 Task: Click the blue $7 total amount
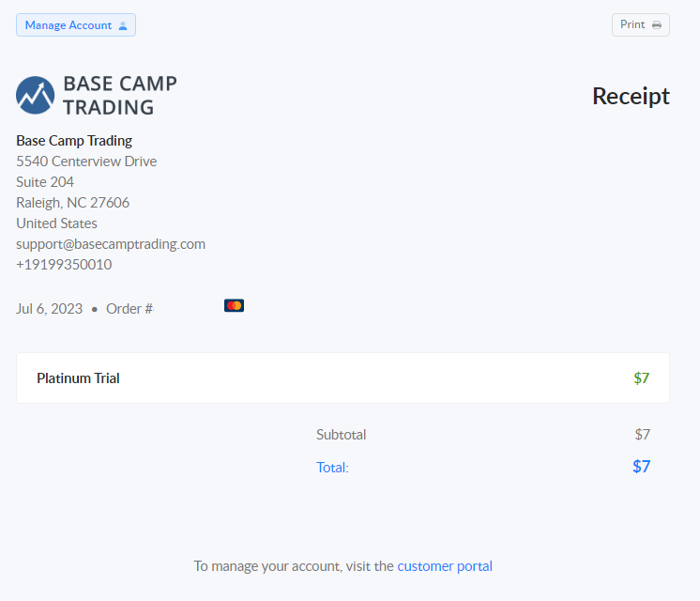click(642, 467)
